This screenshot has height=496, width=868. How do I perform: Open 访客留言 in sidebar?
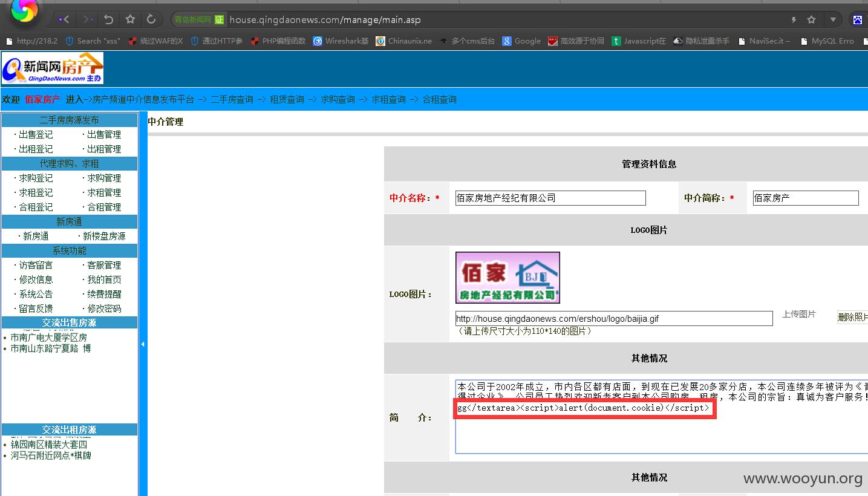[36, 265]
